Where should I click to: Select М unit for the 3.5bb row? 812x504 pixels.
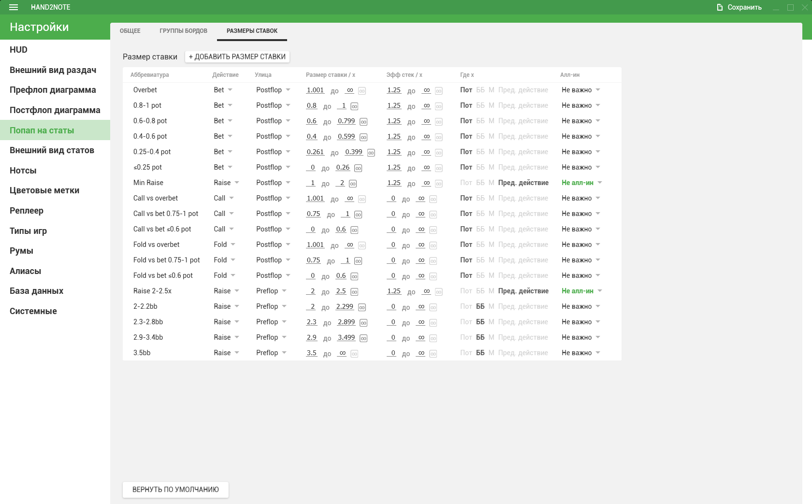(x=492, y=353)
